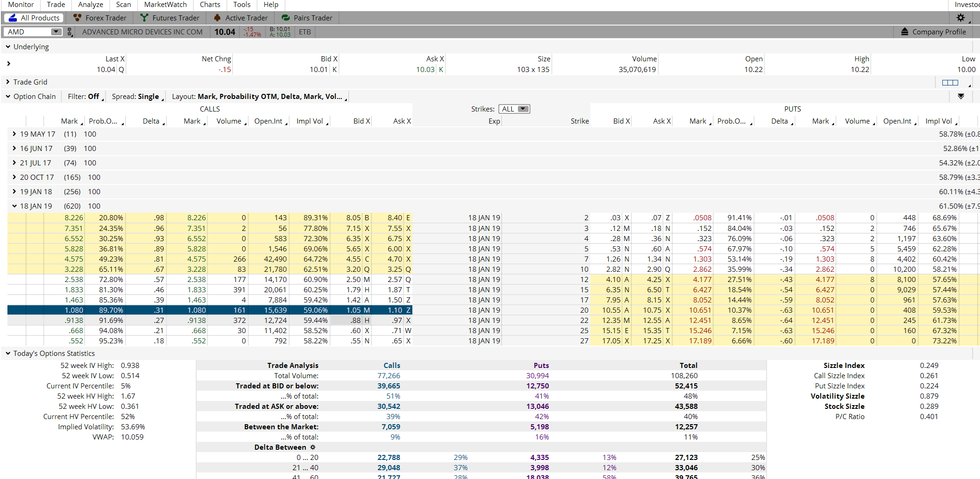Switch to the Pairs Trader tab
The image size is (980, 479).
(307, 18)
